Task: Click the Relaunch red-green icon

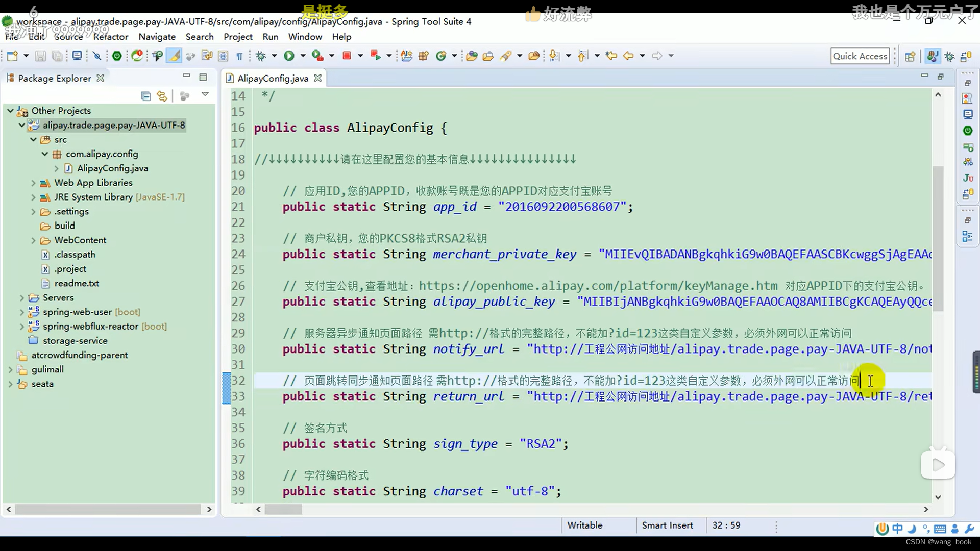Action: [376, 56]
